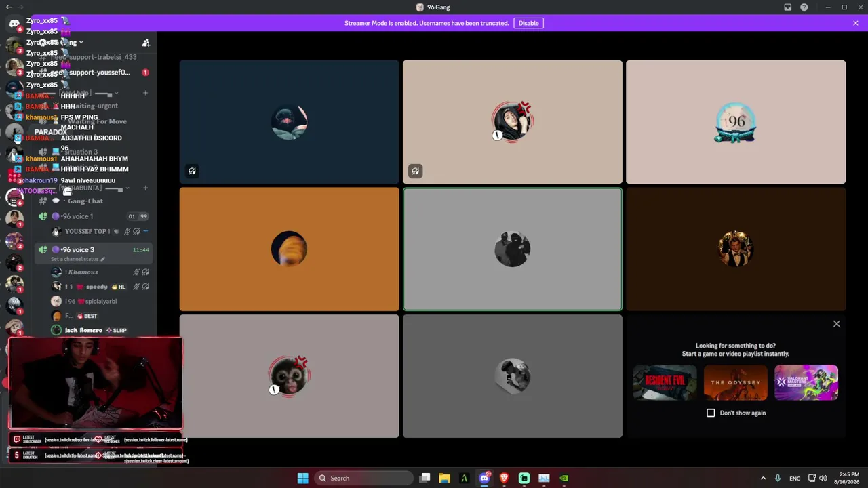The width and height of the screenshot is (868, 488).
Task: Click the red-ring avatar beige participant tile
Action: [513, 122]
